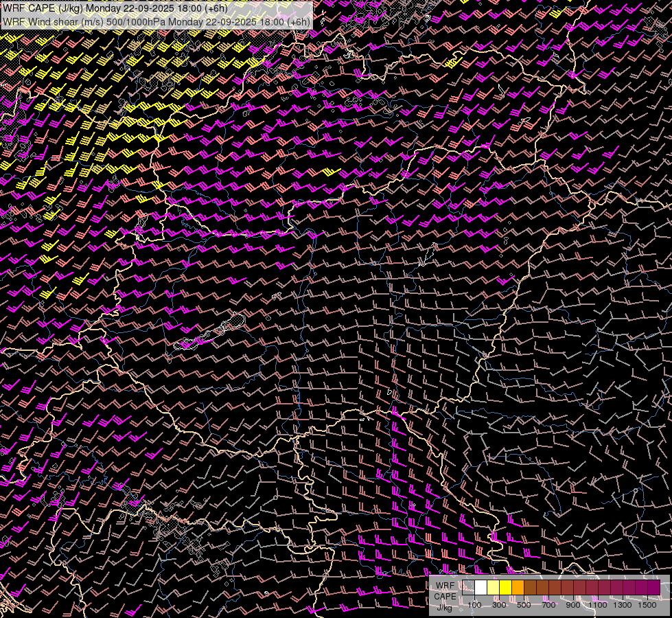Pick the 700 value under the colorbar
Screen dimensions: 672x618
[548, 605]
